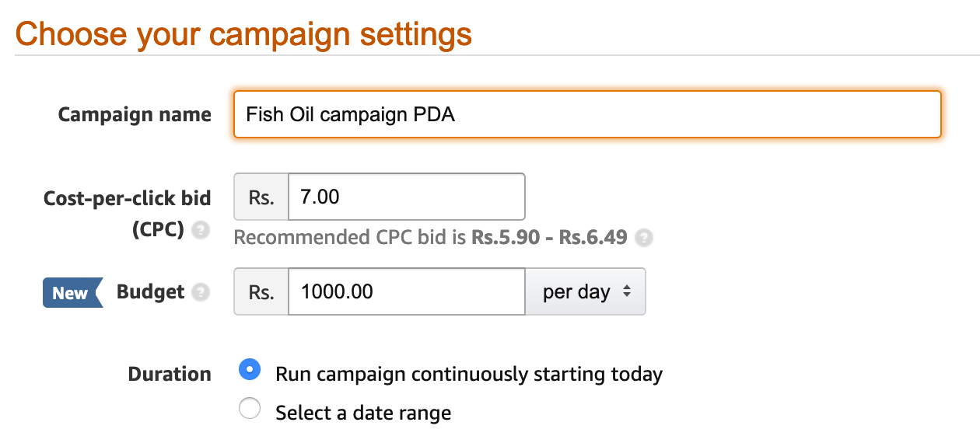Image resolution: width=980 pixels, height=443 pixels.
Task: Click the Budget label text
Action: 150,292
